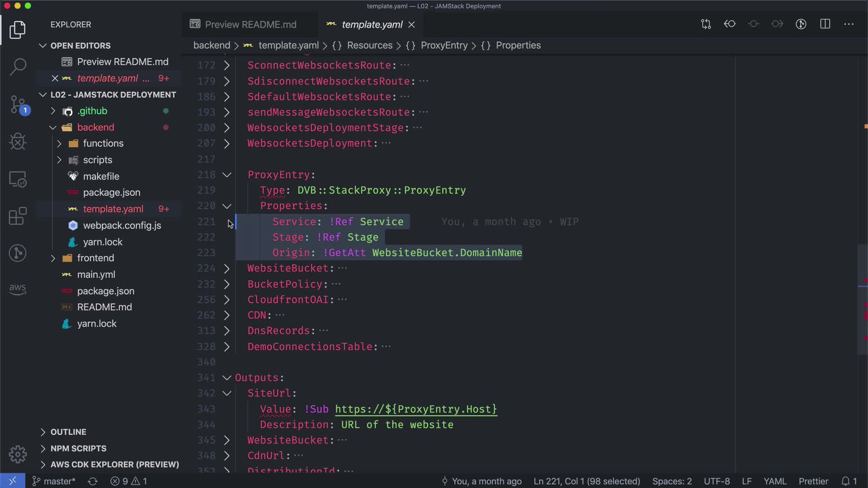This screenshot has height=488, width=868.
Task: Click the Split Editor Right icon
Action: click(825, 24)
